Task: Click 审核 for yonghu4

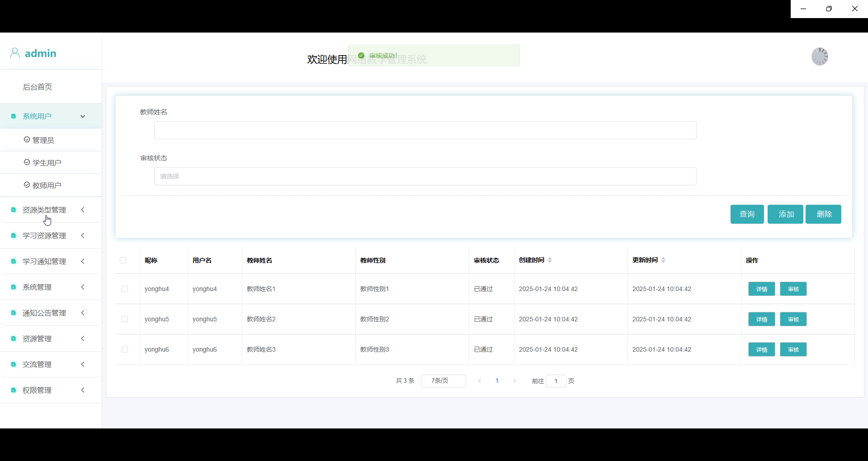Action: 793,289
